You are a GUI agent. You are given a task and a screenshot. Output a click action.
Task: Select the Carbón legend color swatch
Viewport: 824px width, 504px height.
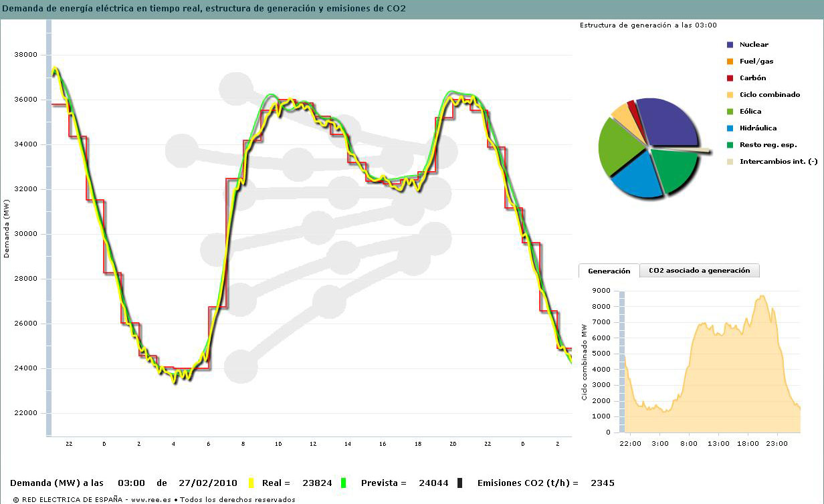(730, 78)
